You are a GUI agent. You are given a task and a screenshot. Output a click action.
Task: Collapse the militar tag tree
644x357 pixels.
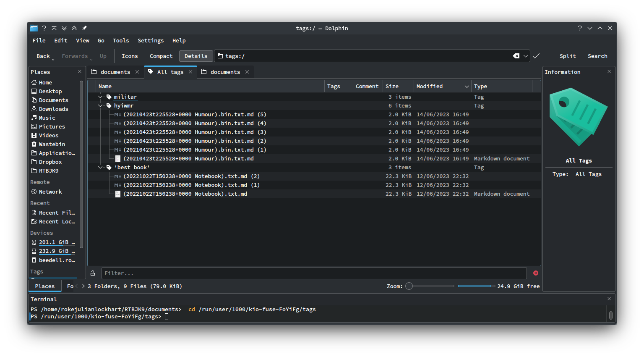(100, 97)
